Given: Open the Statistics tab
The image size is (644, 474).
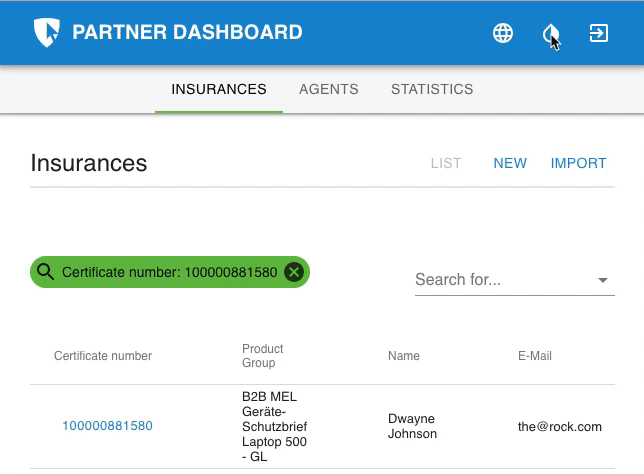Looking at the screenshot, I should click(432, 89).
